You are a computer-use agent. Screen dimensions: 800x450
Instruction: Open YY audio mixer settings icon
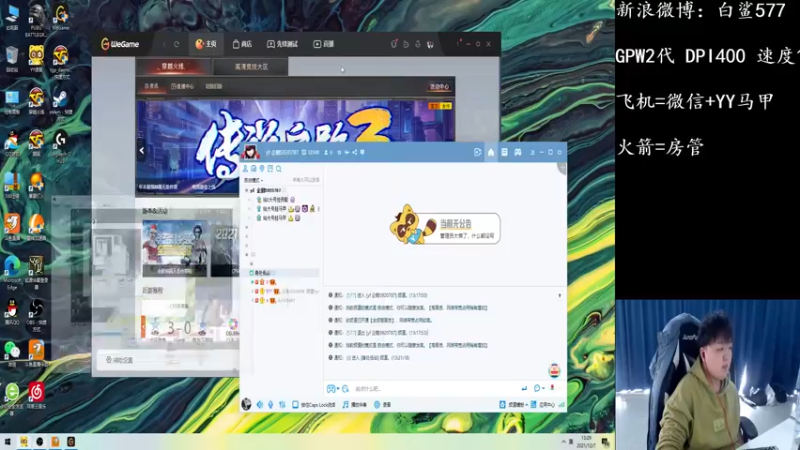[x=282, y=405]
